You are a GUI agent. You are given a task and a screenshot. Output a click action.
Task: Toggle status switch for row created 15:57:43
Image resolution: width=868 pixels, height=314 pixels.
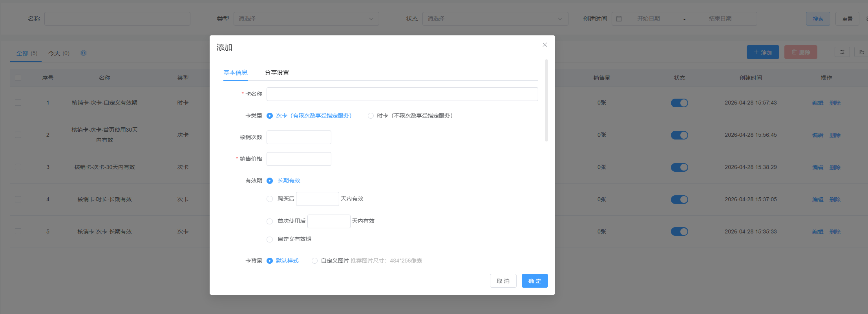coord(680,103)
